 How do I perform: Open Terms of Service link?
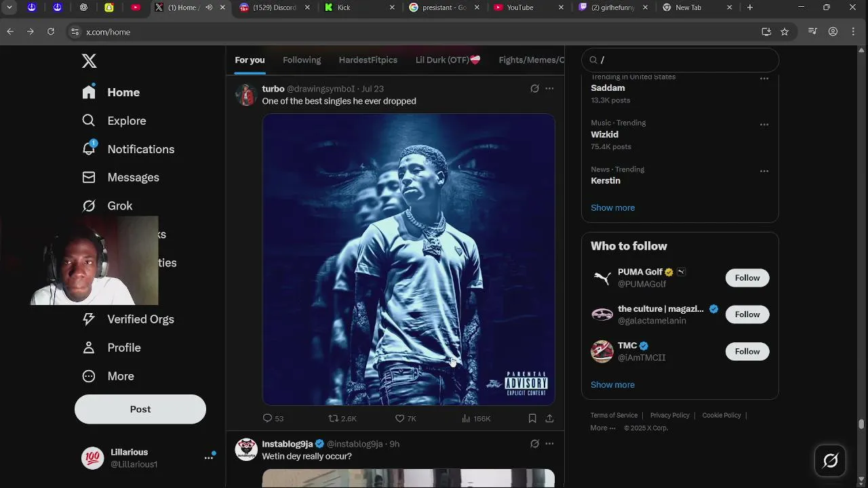[614, 415]
